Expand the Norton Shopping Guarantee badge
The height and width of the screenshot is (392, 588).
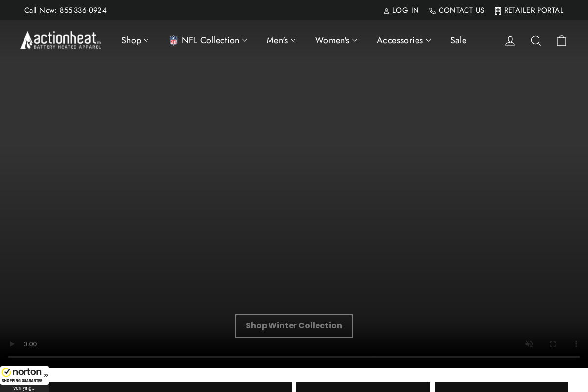(46, 375)
